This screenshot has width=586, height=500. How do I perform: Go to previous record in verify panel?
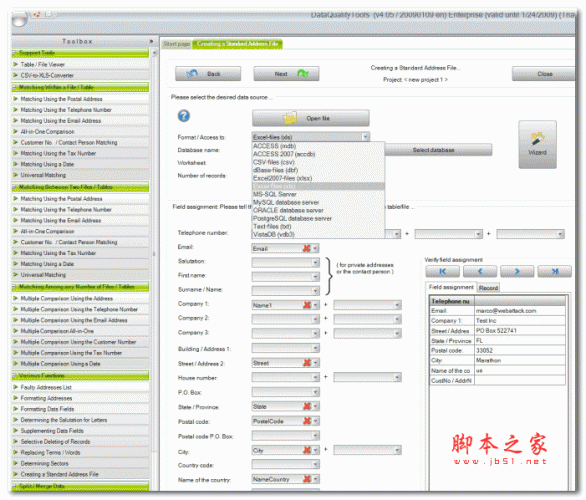pos(480,271)
